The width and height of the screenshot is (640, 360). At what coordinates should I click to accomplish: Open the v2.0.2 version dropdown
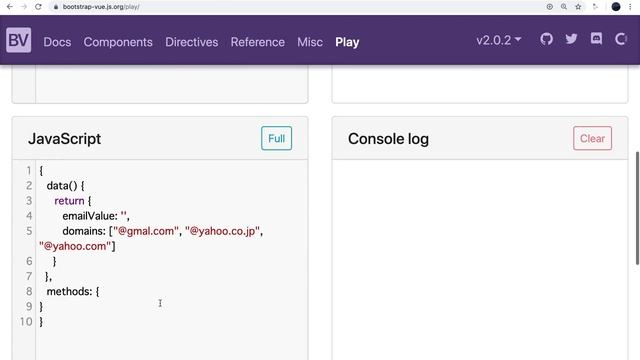(498, 40)
